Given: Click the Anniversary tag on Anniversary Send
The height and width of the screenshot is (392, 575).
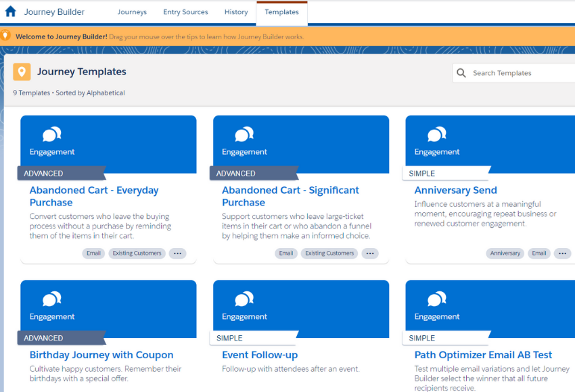Looking at the screenshot, I should pos(505,253).
